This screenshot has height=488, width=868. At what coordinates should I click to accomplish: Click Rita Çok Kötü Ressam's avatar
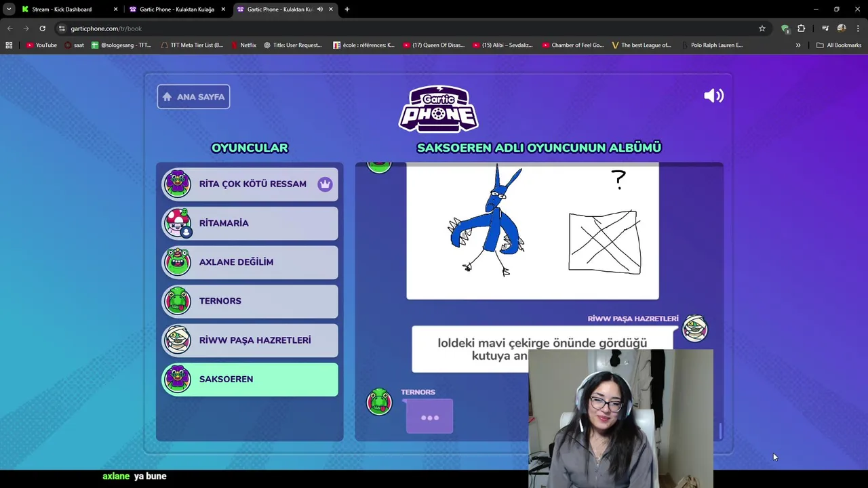coord(178,184)
